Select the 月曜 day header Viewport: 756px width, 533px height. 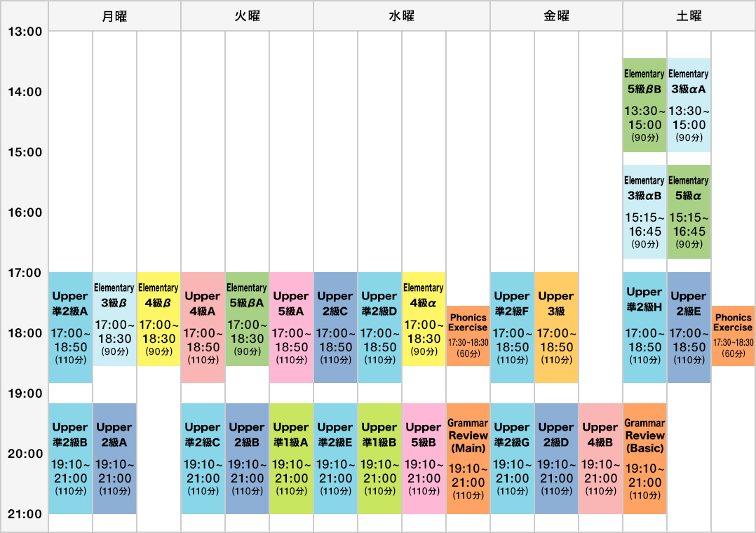coord(115,16)
